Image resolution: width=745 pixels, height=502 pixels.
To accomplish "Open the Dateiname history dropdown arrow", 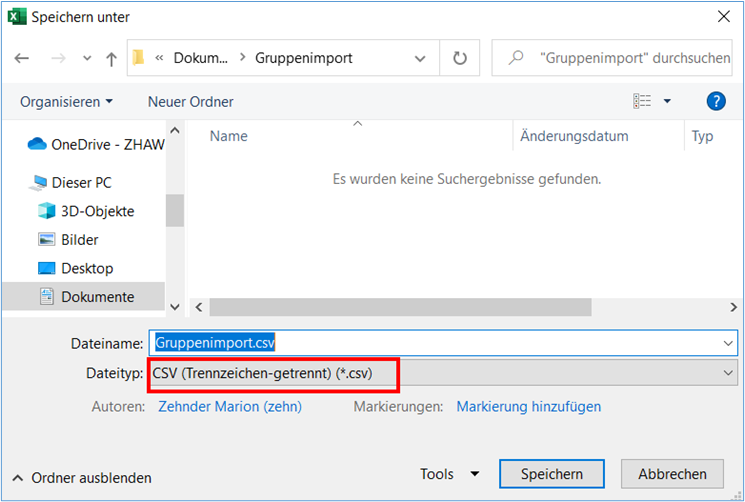I will tap(727, 342).
